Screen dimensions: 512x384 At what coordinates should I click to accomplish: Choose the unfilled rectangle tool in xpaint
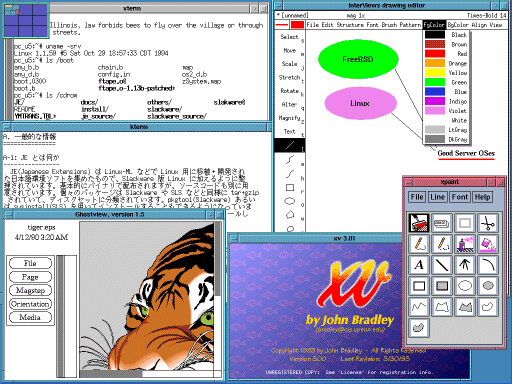pyautogui.click(x=419, y=286)
